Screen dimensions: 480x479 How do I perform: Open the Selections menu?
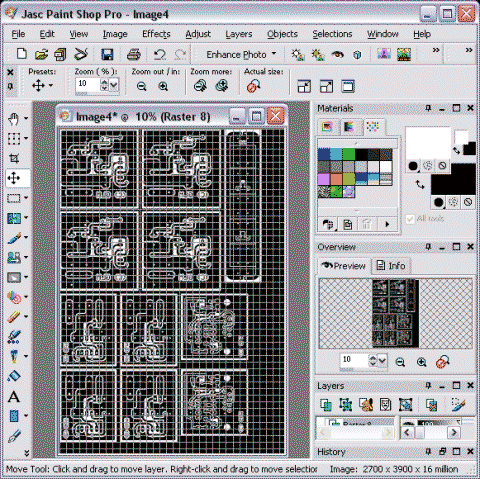click(332, 34)
